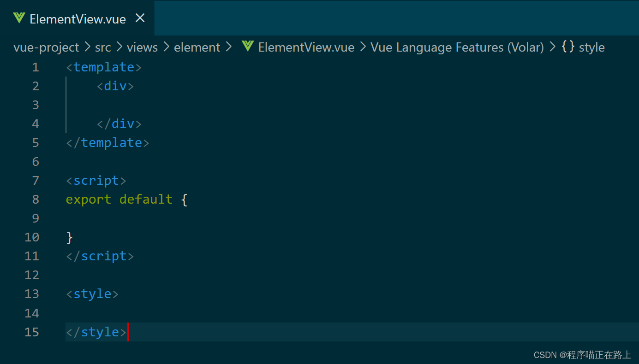Screen dimensions: 639x364
Task: Click the breadcrumb Vue file icon
Action: tap(248, 47)
